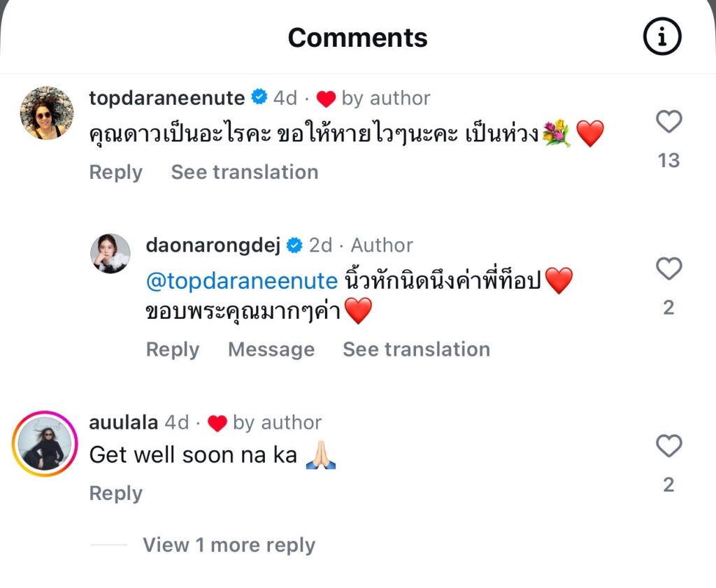See translation of topdaraneenute's comment
716x588 pixels.
tap(244, 172)
